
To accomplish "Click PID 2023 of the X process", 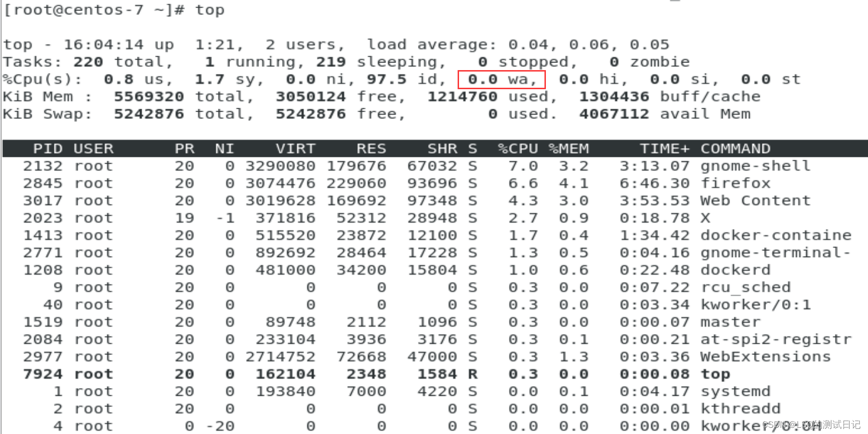I will pyautogui.click(x=43, y=218).
